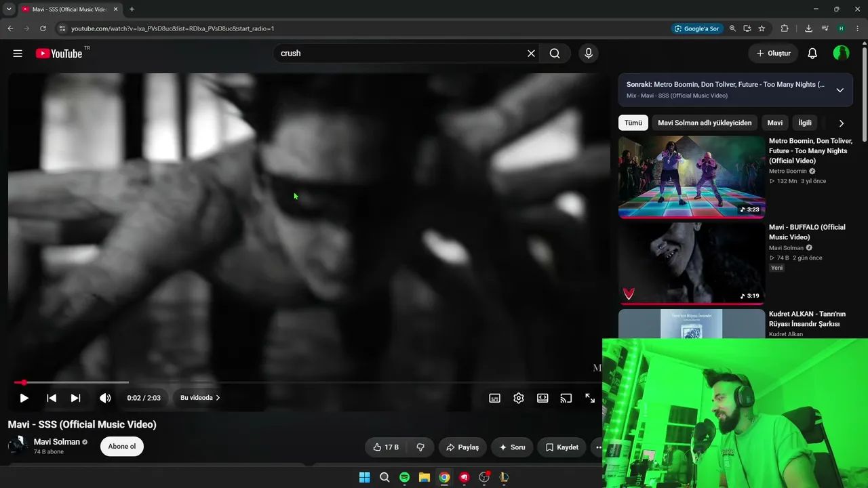Submit the search with the magnifier button
Image resolution: width=868 pixels, height=488 pixels.
[x=555, y=54]
